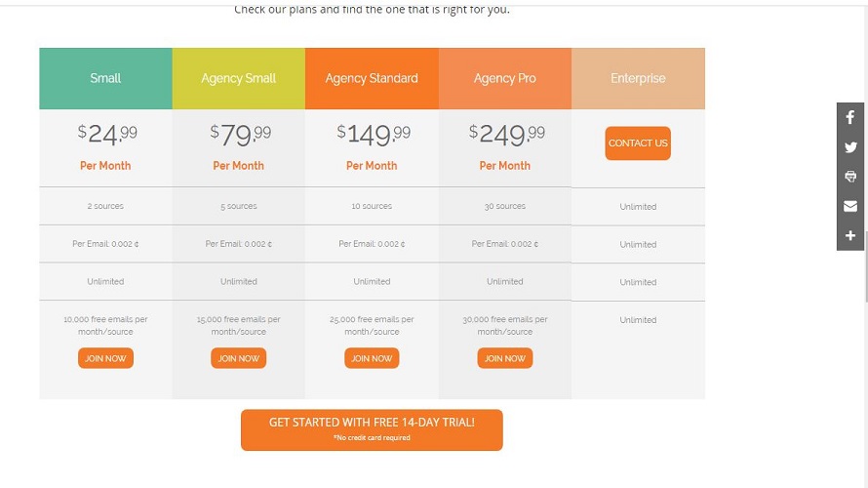Click the $24.99 price of Small plan
This screenshot has width=868, height=488.
pos(107,134)
